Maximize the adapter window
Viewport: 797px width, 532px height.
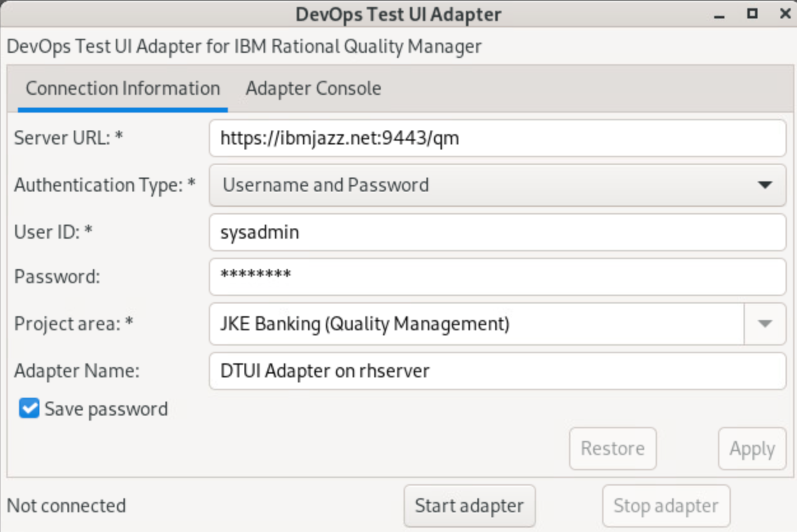pyautogui.click(x=752, y=13)
